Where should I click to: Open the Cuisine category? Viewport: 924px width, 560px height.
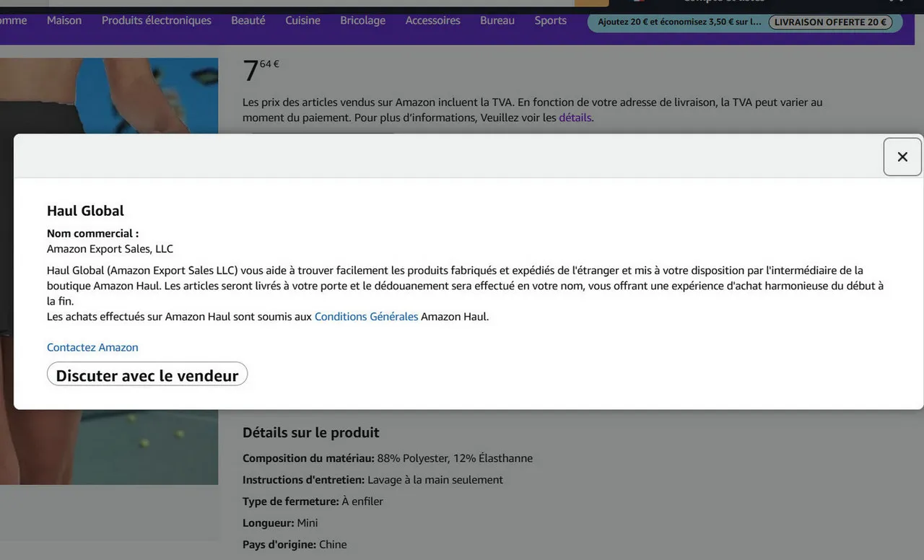(302, 20)
